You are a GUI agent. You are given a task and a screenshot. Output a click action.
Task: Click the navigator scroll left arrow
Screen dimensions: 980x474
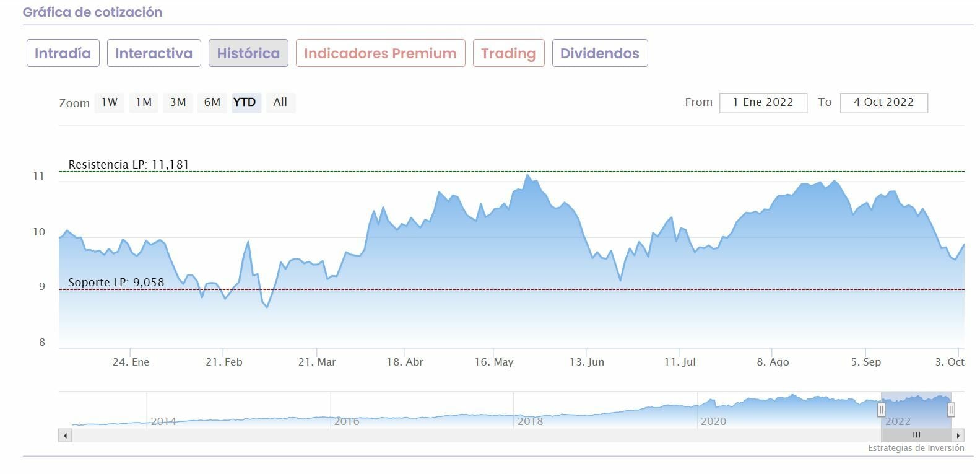point(65,436)
